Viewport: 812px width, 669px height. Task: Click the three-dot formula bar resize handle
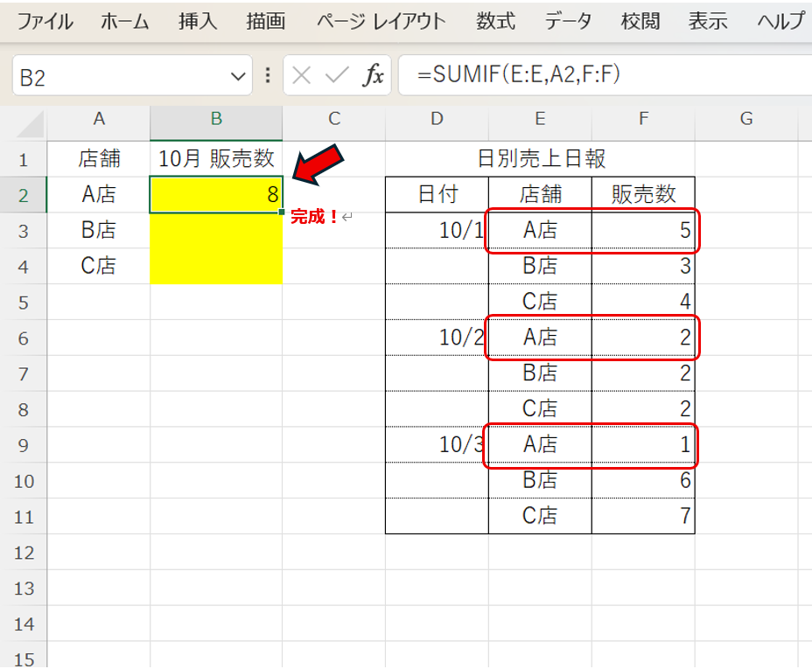[268, 77]
